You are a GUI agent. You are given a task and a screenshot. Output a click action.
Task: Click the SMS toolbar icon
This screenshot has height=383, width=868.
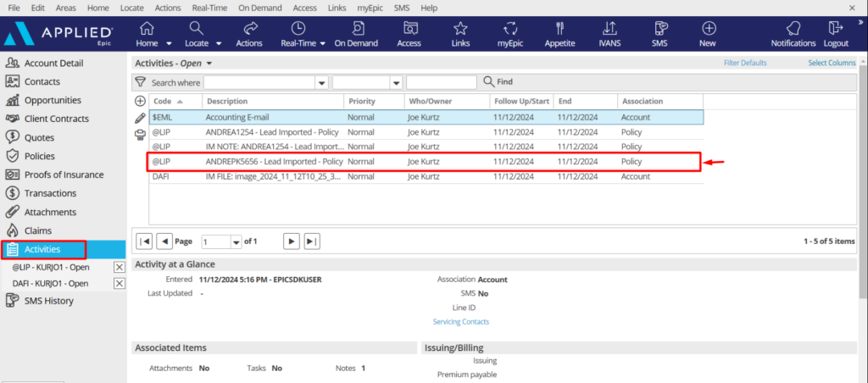click(x=659, y=29)
